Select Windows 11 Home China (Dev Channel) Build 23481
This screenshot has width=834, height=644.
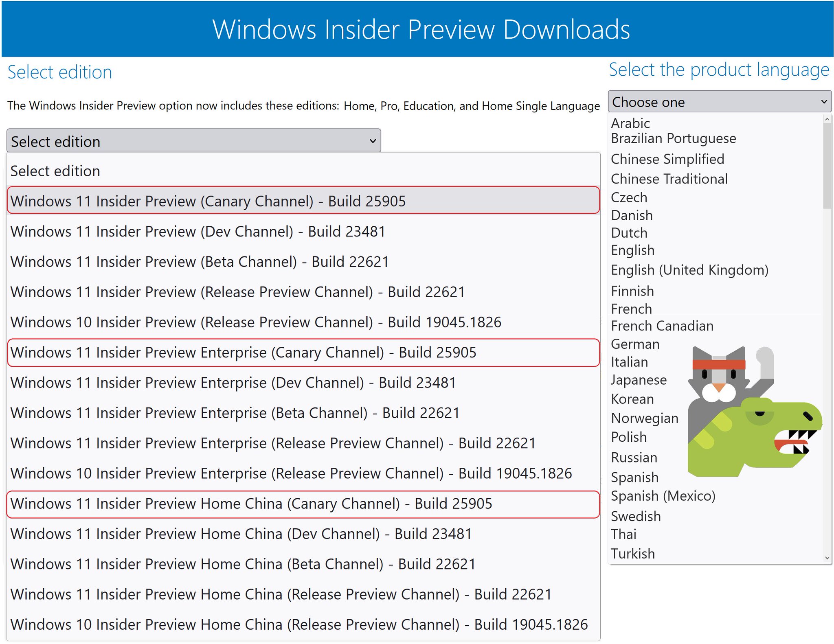[x=303, y=534]
